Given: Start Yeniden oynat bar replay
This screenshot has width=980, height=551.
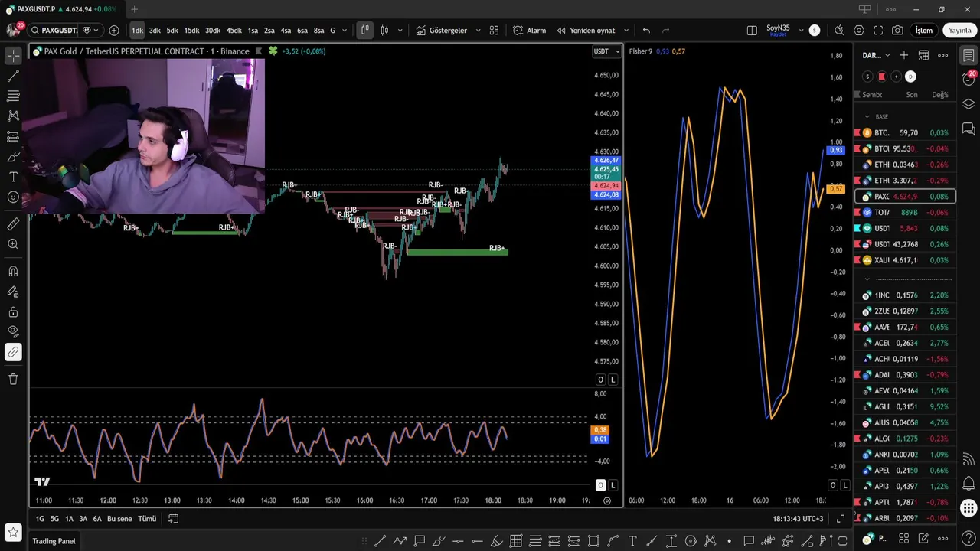Looking at the screenshot, I should [x=586, y=31].
